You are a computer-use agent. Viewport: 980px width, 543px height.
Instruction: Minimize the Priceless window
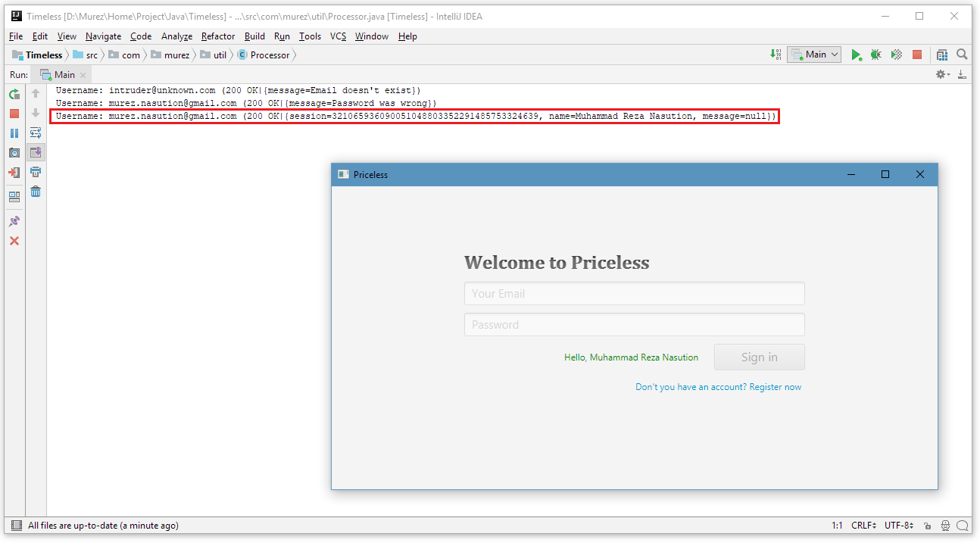[x=851, y=174]
